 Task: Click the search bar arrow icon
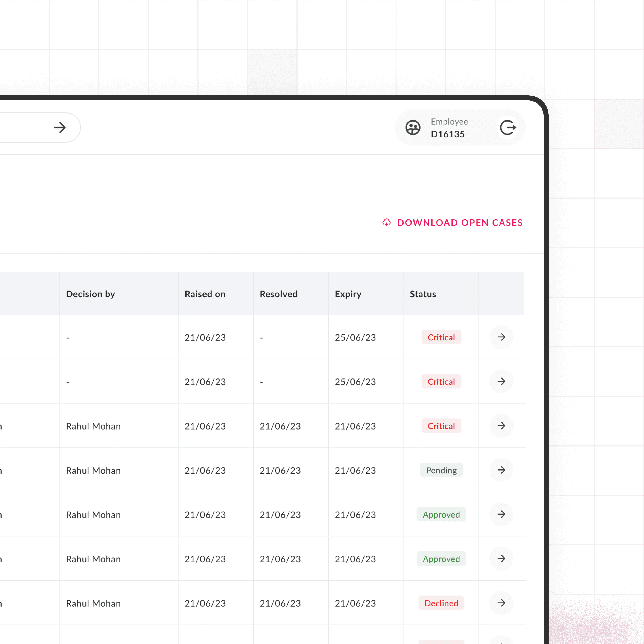(60, 127)
